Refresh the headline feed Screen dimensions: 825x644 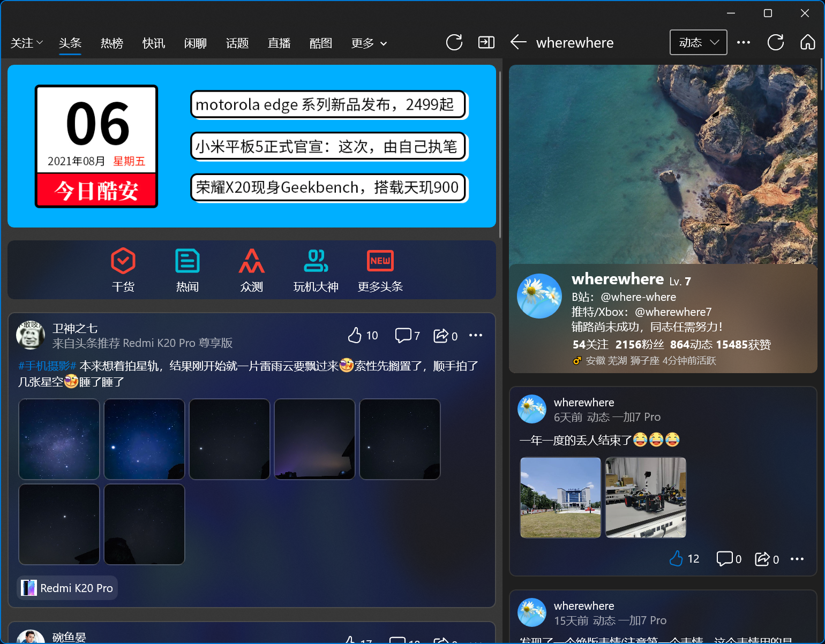click(x=454, y=42)
